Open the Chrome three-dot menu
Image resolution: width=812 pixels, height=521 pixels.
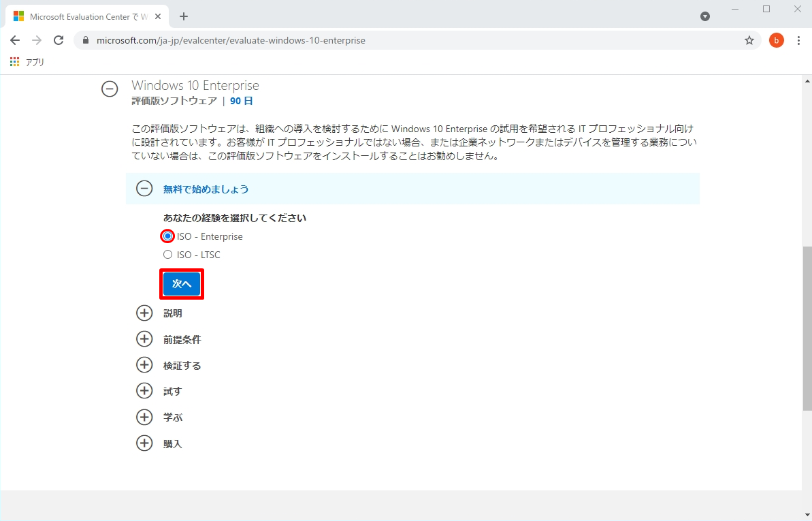798,40
